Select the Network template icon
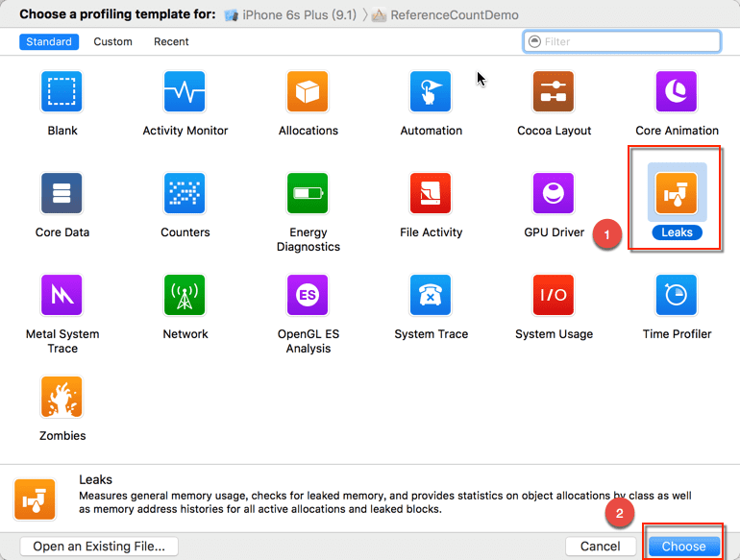Viewport: 740px width, 560px height. click(185, 295)
